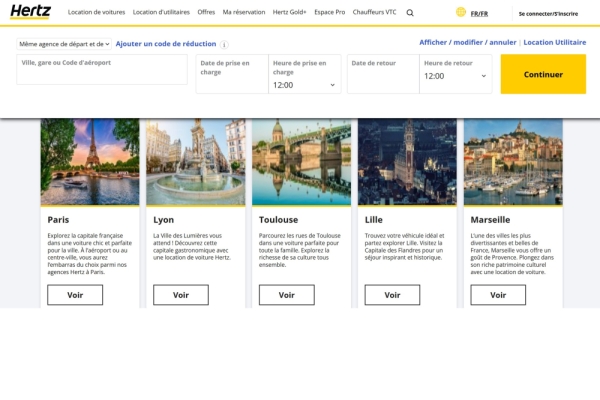Viewport: 600px width, 400px height.
Task: Open the return time dropdown
Action: pos(456,76)
